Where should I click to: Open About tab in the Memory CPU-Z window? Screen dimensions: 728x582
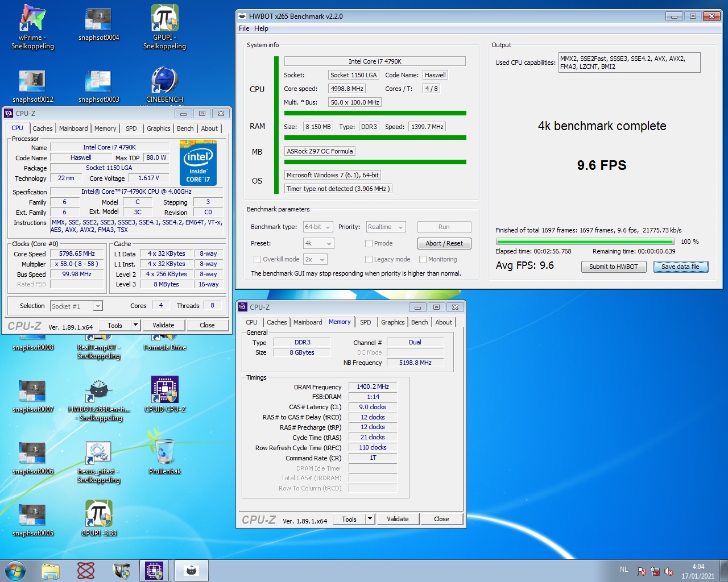point(444,322)
